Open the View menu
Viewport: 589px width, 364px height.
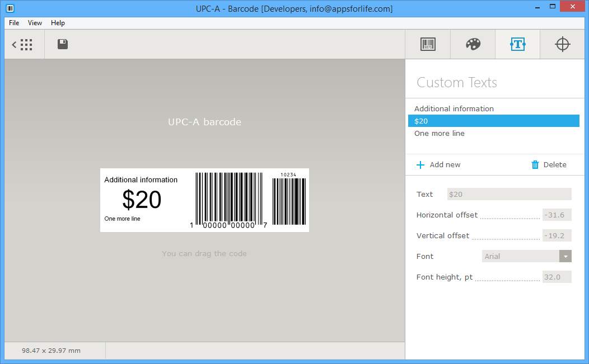coord(35,23)
